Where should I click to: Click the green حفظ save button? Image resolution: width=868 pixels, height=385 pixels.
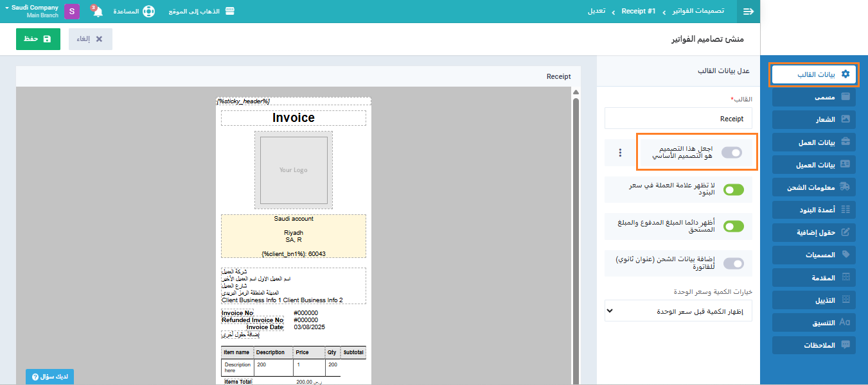38,39
